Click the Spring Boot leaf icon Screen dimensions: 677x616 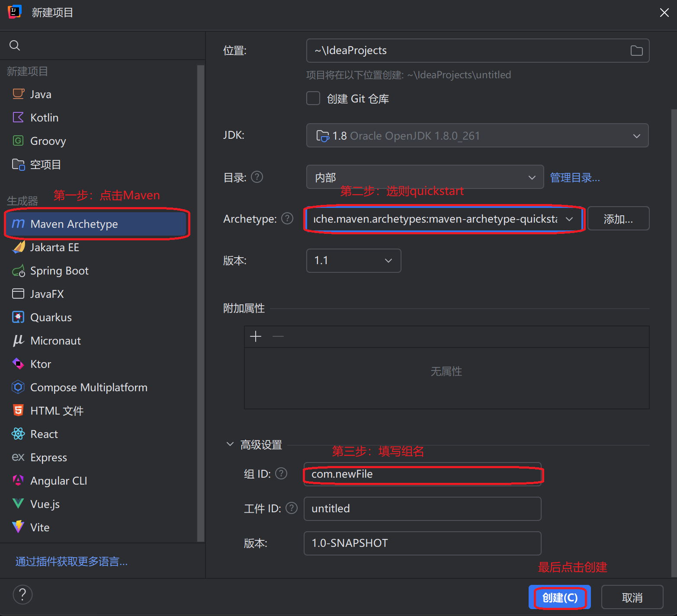[18, 271]
